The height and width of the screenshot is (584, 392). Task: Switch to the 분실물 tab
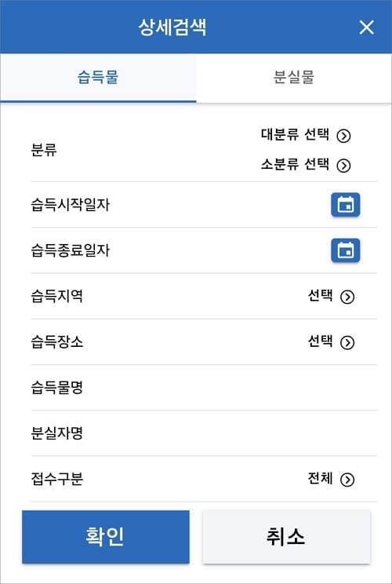pyautogui.click(x=294, y=78)
